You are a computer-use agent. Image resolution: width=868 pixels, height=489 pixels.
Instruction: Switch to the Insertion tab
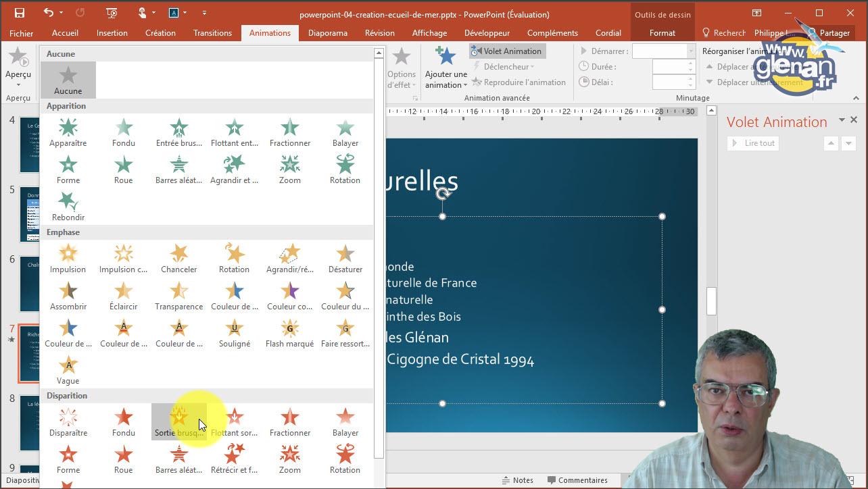(112, 33)
